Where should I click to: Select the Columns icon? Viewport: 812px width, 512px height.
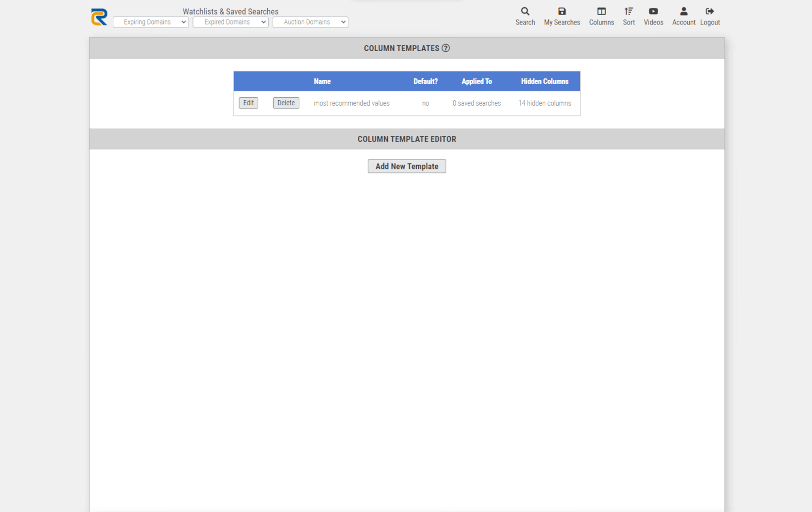[601, 16]
